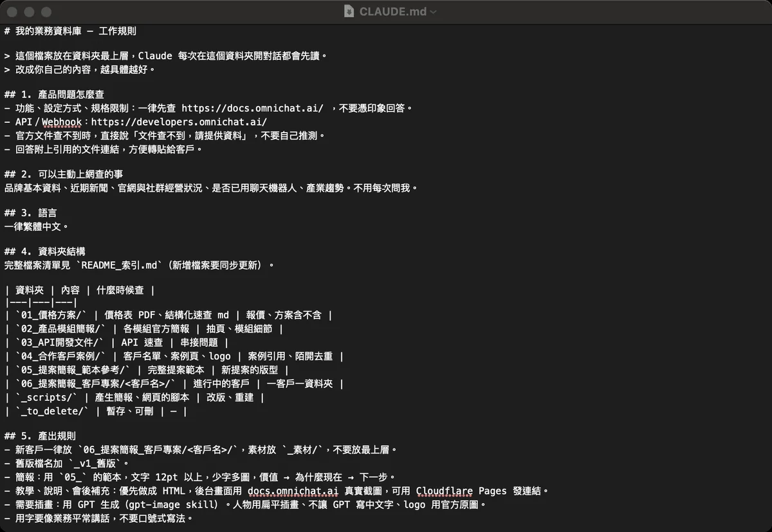Click the misspelled word 'Webhook'
This screenshot has height=532, width=772.
tap(62, 122)
